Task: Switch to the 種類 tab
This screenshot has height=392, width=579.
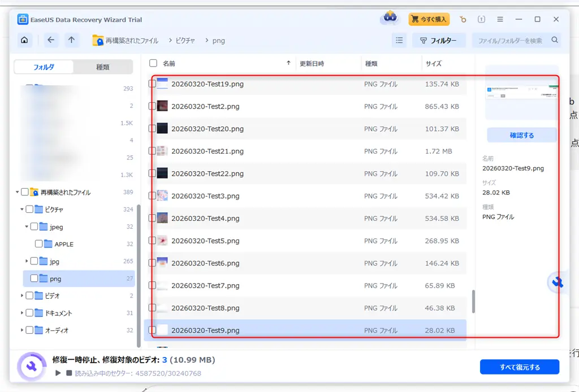Action: (x=102, y=66)
